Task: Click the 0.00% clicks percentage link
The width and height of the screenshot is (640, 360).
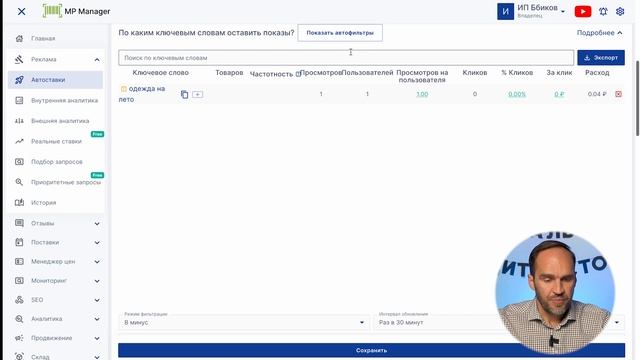Action: point(517,94)
